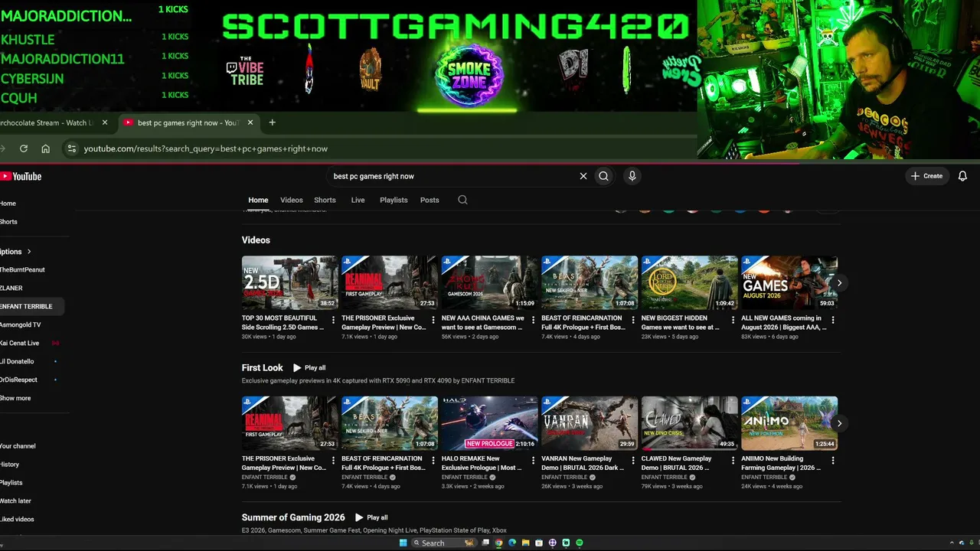Clear the YouTube search box with the X
Image resolution: width=980 pixels, height=551 pixels.
point(583,176)
